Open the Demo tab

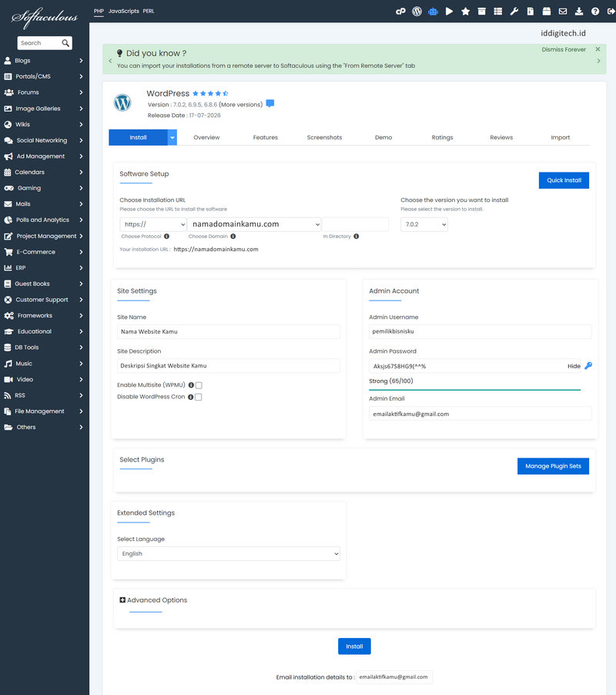click(383, 137)
